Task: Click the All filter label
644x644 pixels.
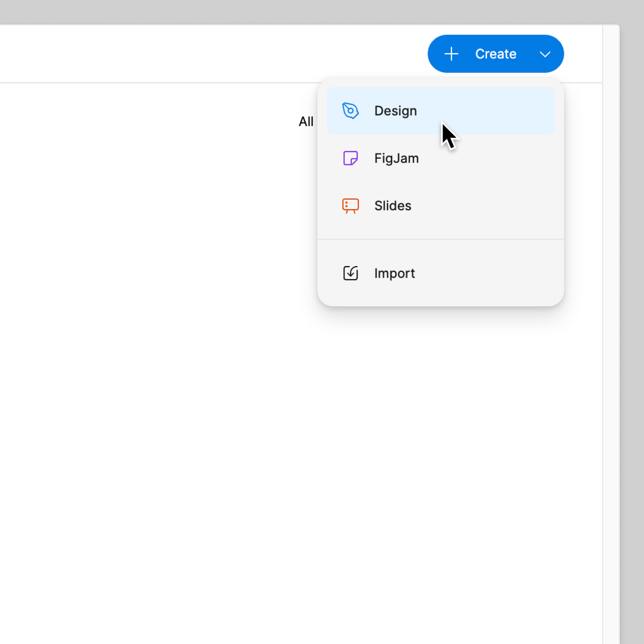Action: click(x=306, y=121)
